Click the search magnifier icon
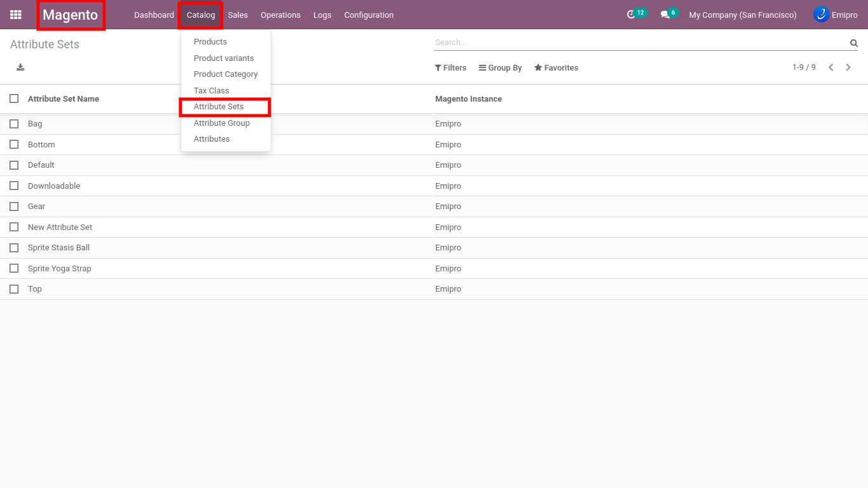Screen dimensions: 868x488 tap(854, 43)
